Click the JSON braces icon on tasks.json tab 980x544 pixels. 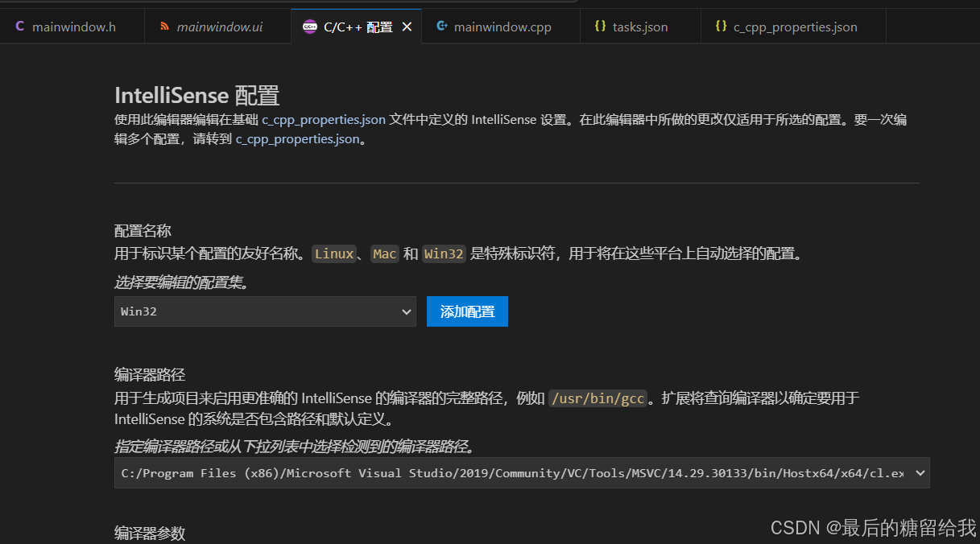(x=600, y=27)
